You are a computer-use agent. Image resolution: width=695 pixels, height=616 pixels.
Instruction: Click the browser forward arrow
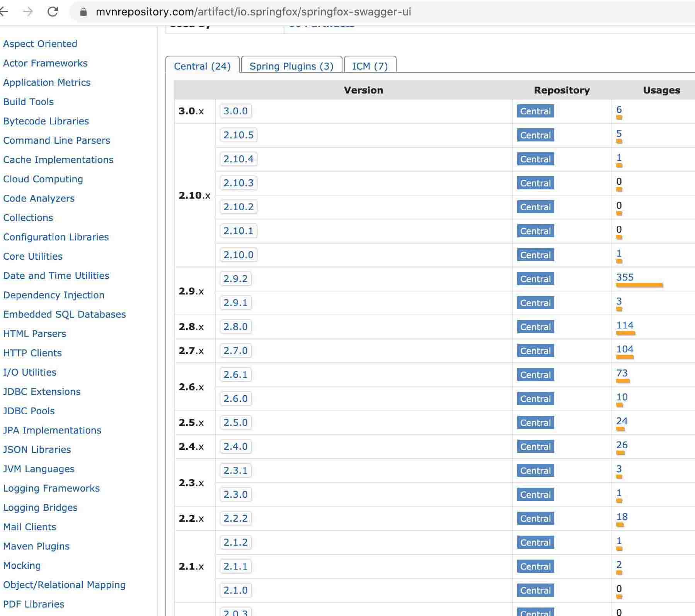[28, 12]
